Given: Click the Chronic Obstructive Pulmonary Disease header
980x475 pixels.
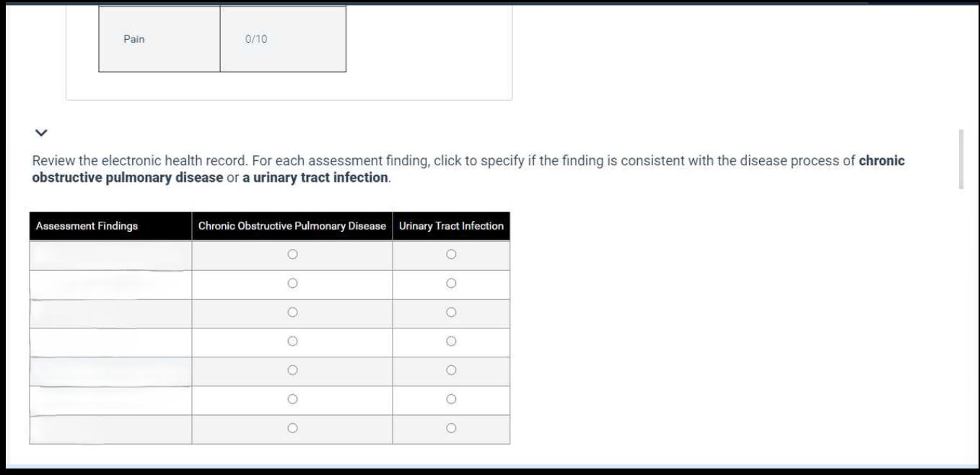Looking at the screenshot, I should click(292, 226).
